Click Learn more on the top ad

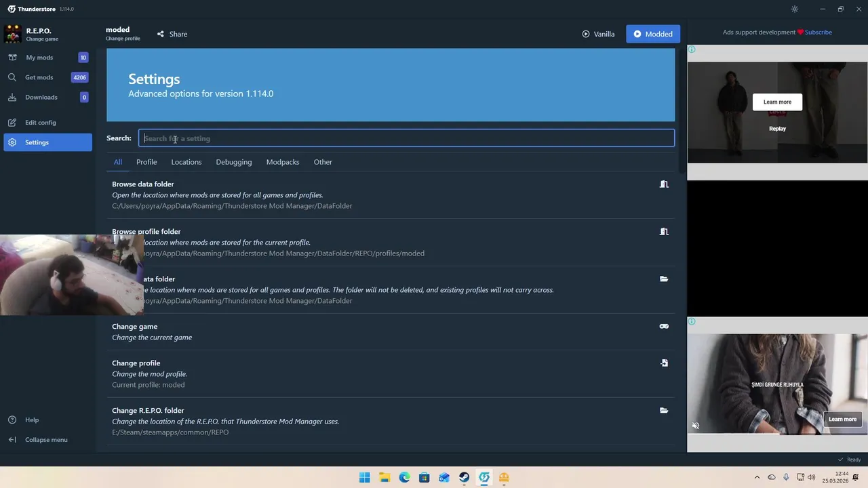[x=777, y=102]
